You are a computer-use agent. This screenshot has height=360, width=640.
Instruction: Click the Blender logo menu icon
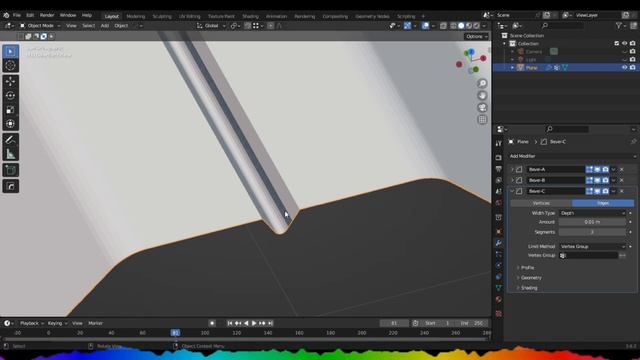[x=6, y=15]
